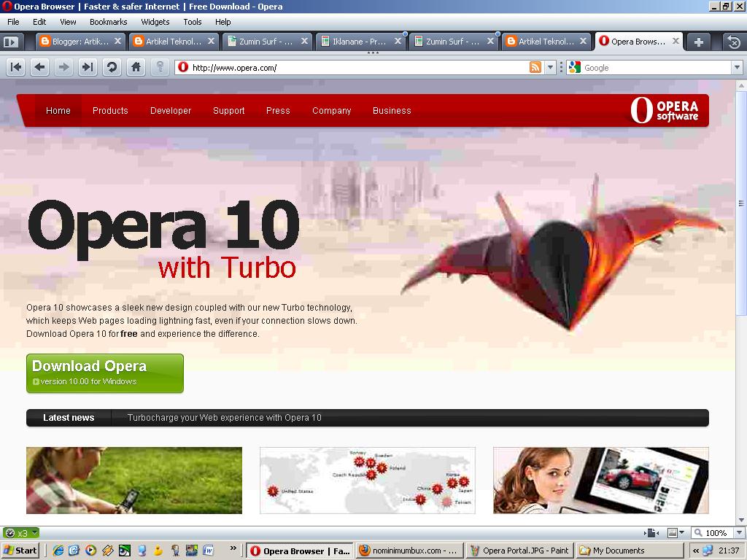This screenshot has height=560, width=747.
Task: Close the Blogger: Artik... tab
Action: [x=117, y=42]
